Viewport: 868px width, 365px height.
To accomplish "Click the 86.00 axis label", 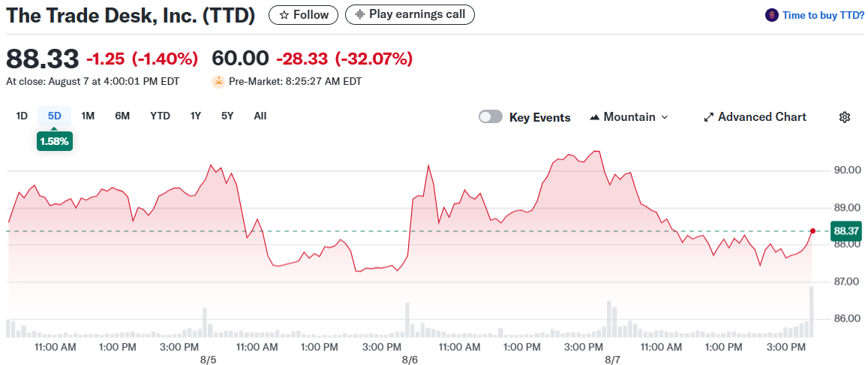I will pos(847,319).
